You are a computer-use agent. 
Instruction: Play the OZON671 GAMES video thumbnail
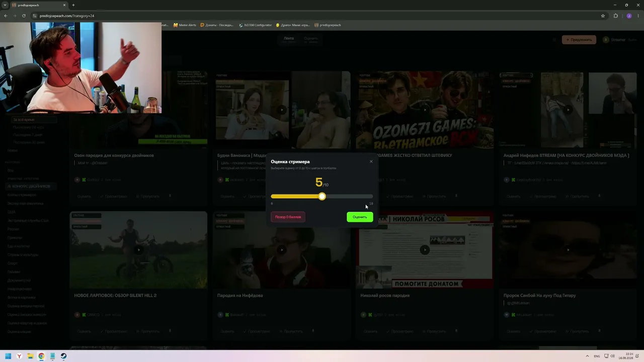pyautogui.click(x=425, y=110)
